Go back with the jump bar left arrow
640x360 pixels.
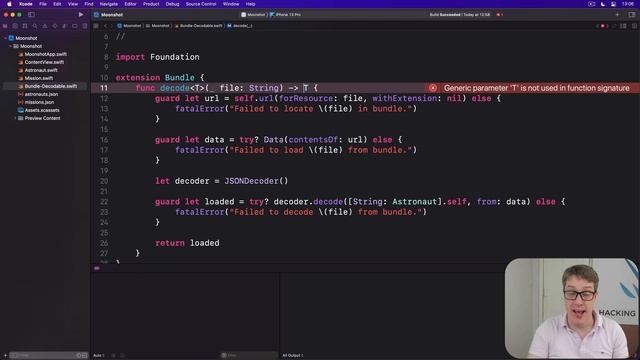pos(105,26)
